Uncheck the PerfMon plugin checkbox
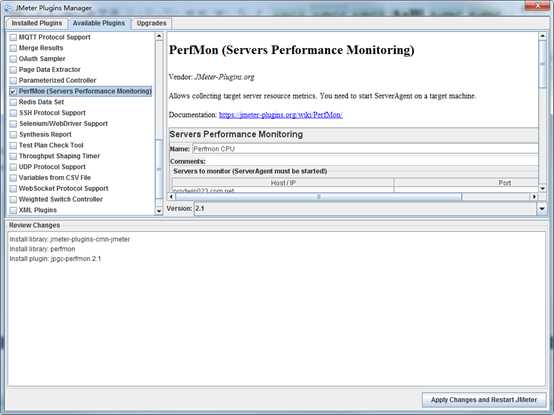This screenshot has height=415, width=554. point(13,91)
